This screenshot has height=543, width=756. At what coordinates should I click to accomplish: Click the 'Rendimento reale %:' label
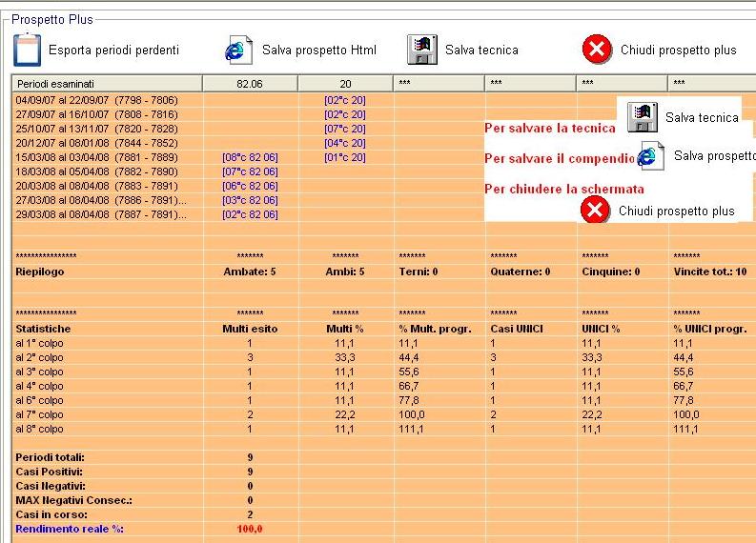click(70, 529)
